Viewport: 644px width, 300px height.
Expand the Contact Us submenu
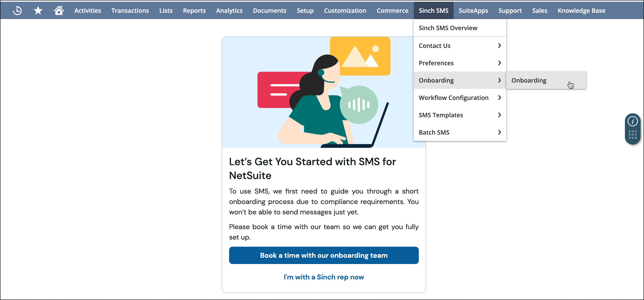[x=460, y=46]
